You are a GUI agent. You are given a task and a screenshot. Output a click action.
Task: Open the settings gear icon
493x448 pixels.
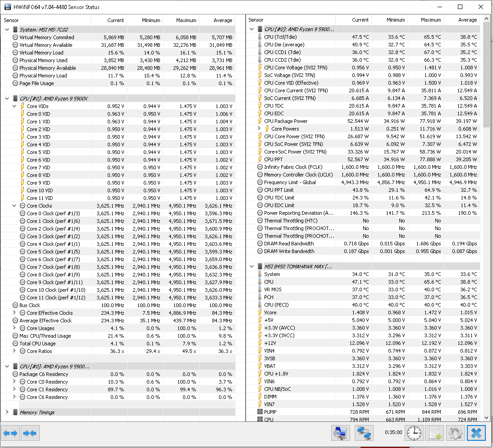click(455, 433)
